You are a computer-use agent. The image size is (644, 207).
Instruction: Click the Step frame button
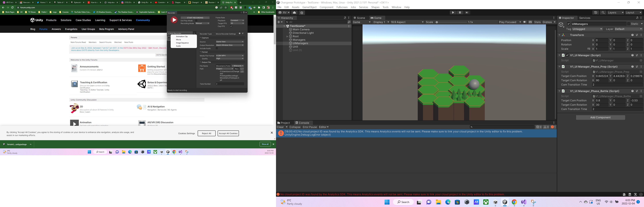coord(467,13)
